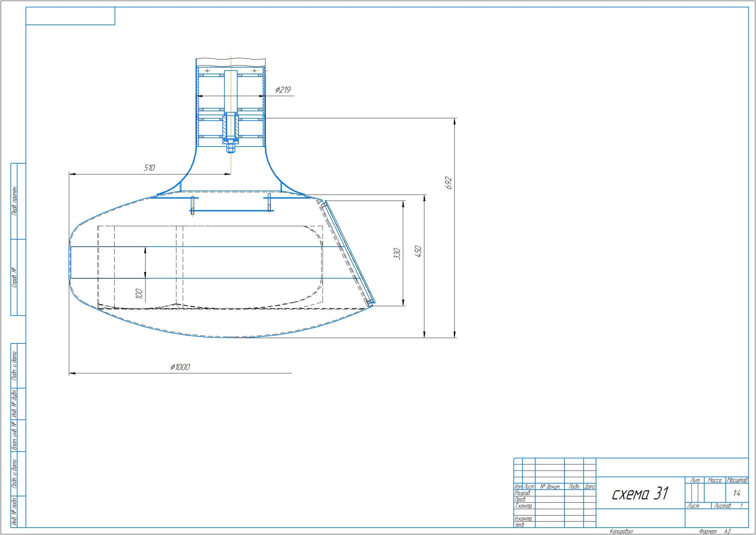Click the 330 vertical dimension label
Image resolution: width=756 pixels, height=535 pixels.
tap(397, 254)
